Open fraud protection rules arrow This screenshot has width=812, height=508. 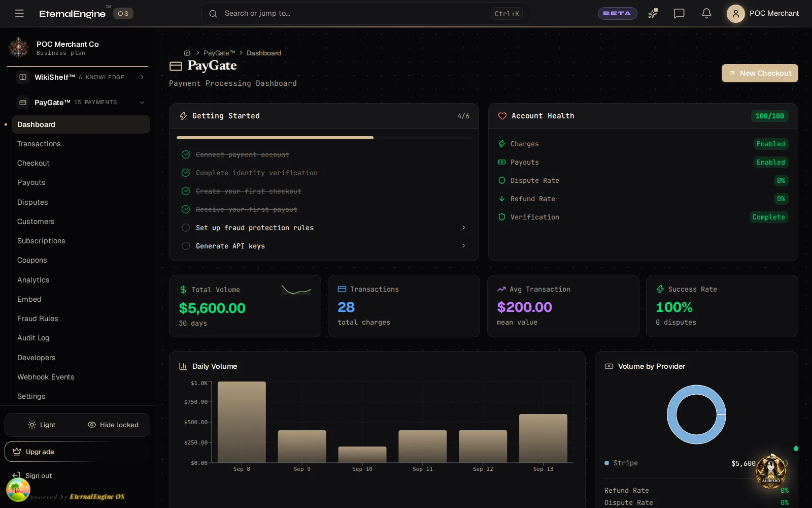click(463, 228)
